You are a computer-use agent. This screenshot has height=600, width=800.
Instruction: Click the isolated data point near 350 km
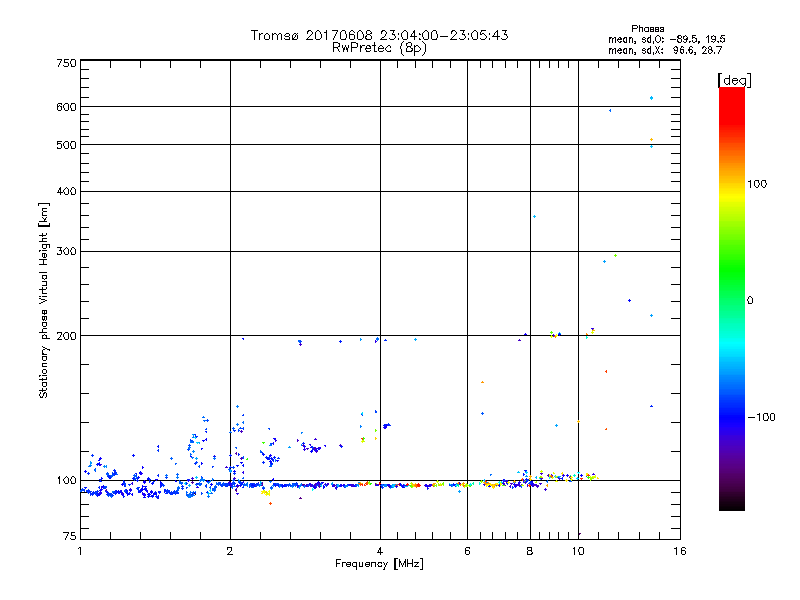point(534,216)
